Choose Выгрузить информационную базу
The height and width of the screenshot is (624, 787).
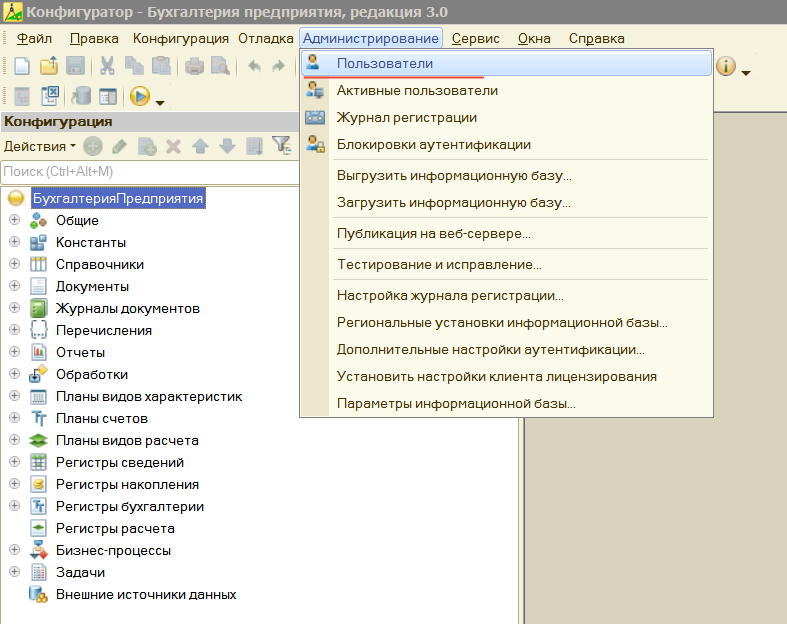(506, 176)
